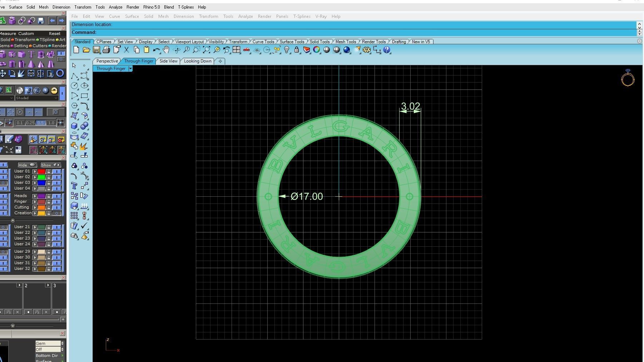Save the model using the floppy disk icon
The image size is (644, 362).
[96, 50]
